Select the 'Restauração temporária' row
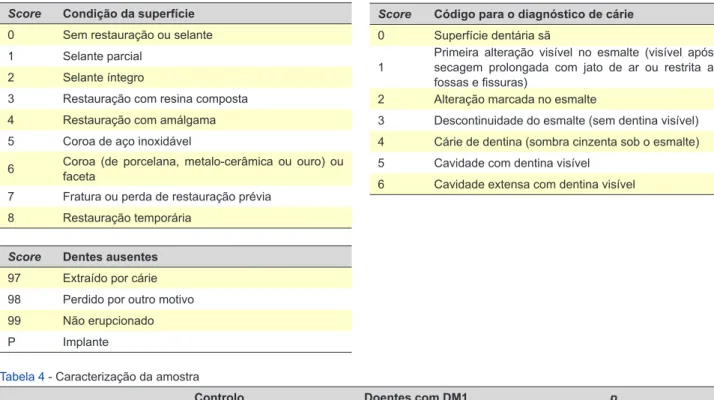The image size is (714, 400). point(176,218)
